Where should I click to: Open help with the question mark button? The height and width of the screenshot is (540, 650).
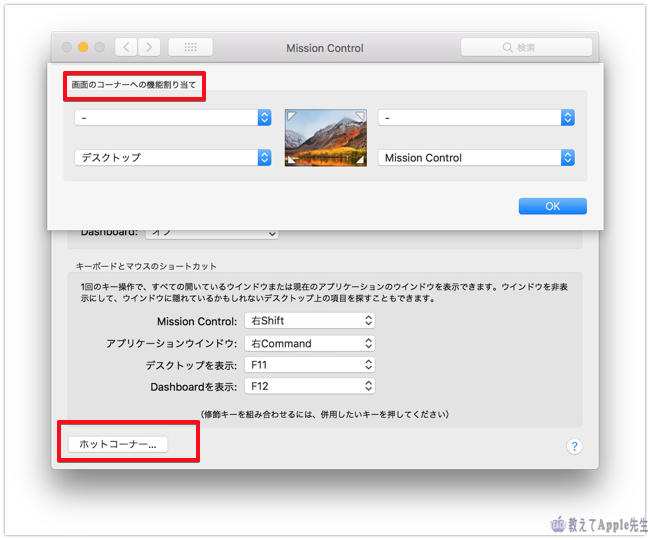(574, 446)
